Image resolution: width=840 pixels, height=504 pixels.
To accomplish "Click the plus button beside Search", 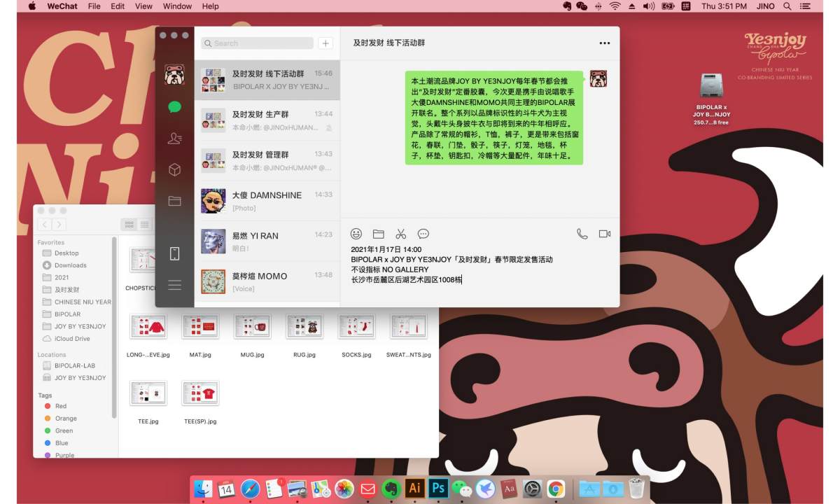I will point(325,43).
